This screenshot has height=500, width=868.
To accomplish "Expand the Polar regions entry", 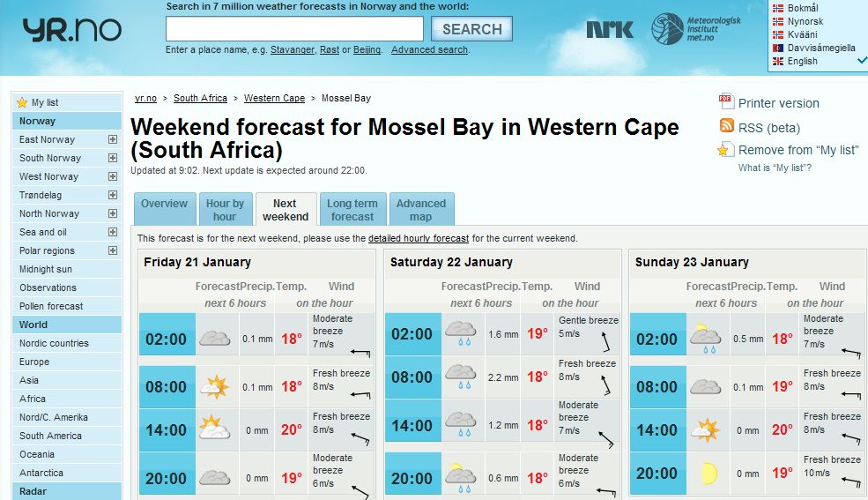I will click(x=113, y=250).
